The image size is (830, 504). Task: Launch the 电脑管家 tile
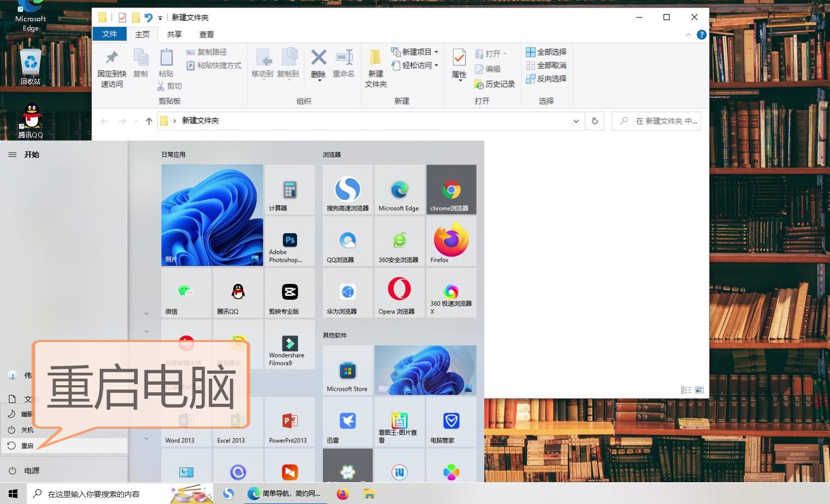tap(451, 422)
